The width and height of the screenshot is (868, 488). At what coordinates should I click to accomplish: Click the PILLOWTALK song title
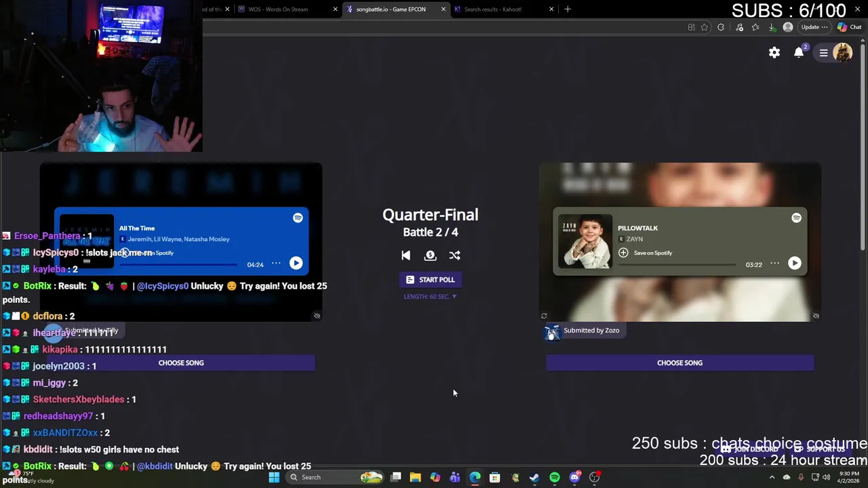click(x=637, y=228)
